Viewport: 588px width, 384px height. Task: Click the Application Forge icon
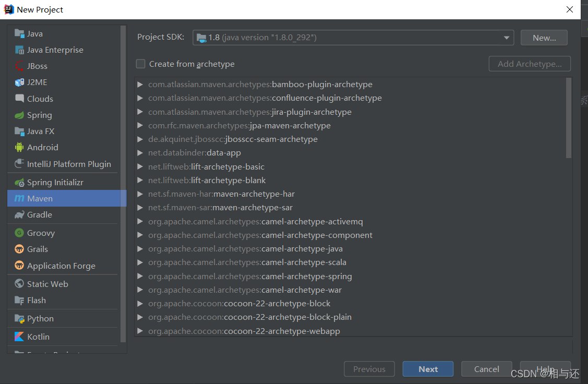pyautogui.click(x=19, y=266)
